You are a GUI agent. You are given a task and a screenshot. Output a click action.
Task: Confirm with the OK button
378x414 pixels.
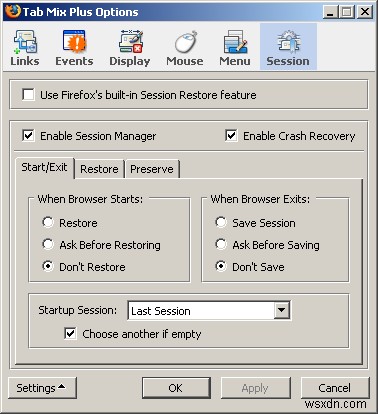[176, 388]
